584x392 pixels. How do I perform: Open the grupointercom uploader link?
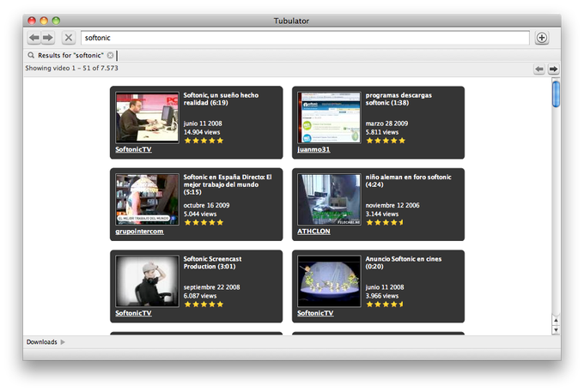139,231
